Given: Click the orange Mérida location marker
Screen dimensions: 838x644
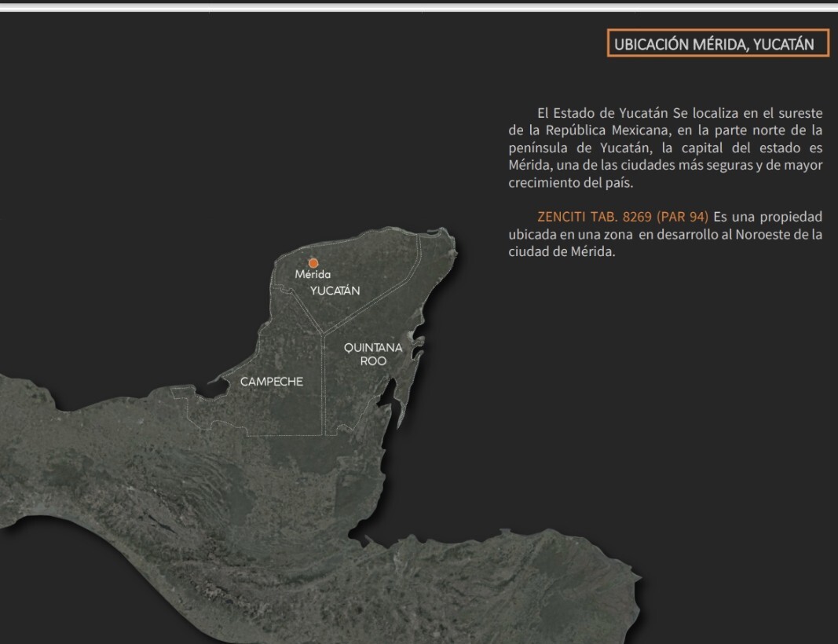Looking at the screenshot, I should 313,263.
